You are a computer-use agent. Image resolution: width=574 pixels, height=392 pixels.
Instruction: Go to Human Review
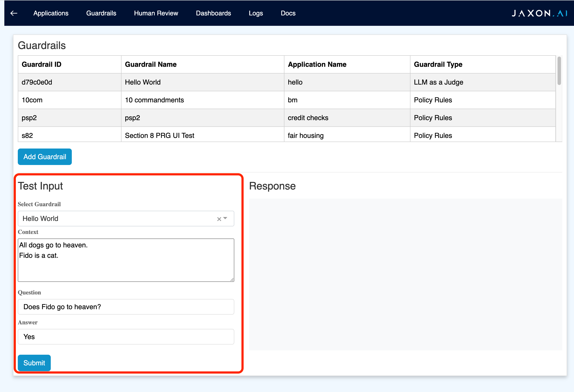point(156,13)
